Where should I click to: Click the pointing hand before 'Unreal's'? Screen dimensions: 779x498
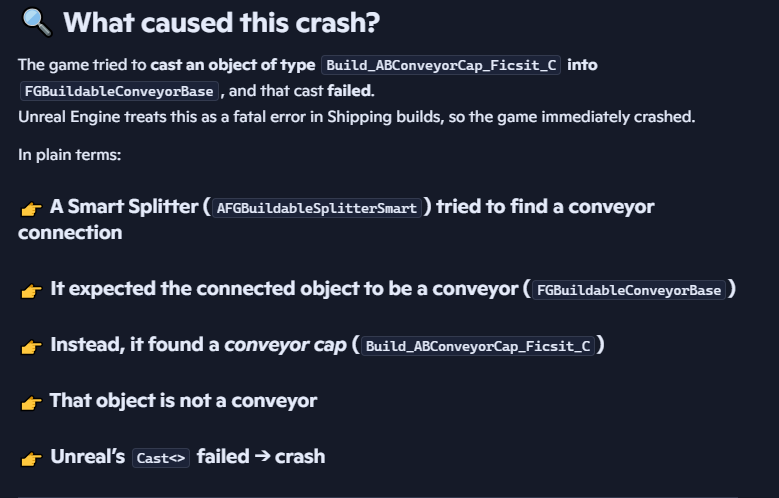pos(31,458)
